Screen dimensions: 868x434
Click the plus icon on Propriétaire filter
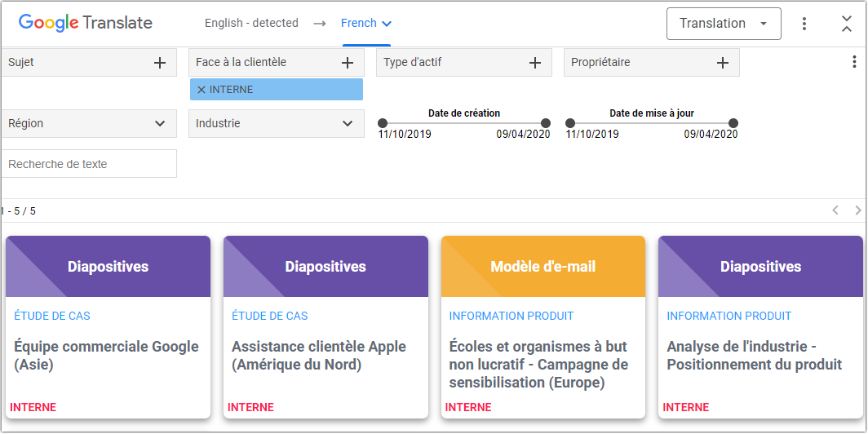pyautogui.click(x=723, y=63)
